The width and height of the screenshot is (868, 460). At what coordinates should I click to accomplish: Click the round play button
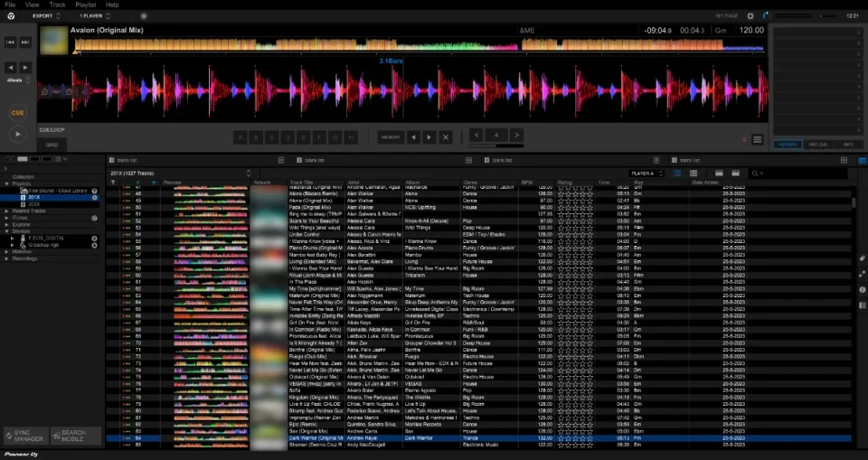17,134
